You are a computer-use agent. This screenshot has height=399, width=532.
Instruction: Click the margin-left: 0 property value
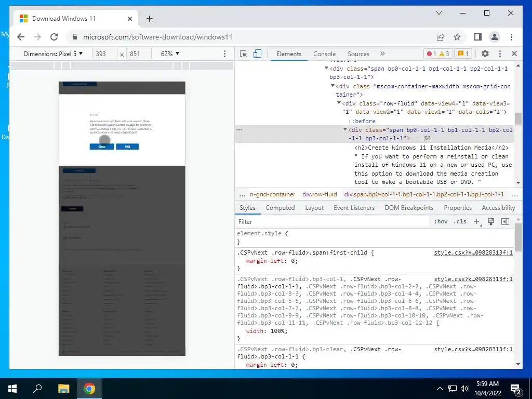click(x=294, y=261)
